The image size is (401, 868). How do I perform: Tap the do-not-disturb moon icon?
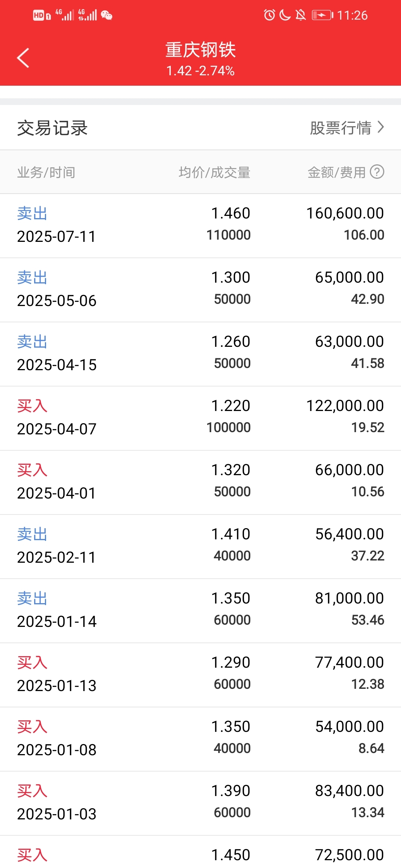pos(285,15)
